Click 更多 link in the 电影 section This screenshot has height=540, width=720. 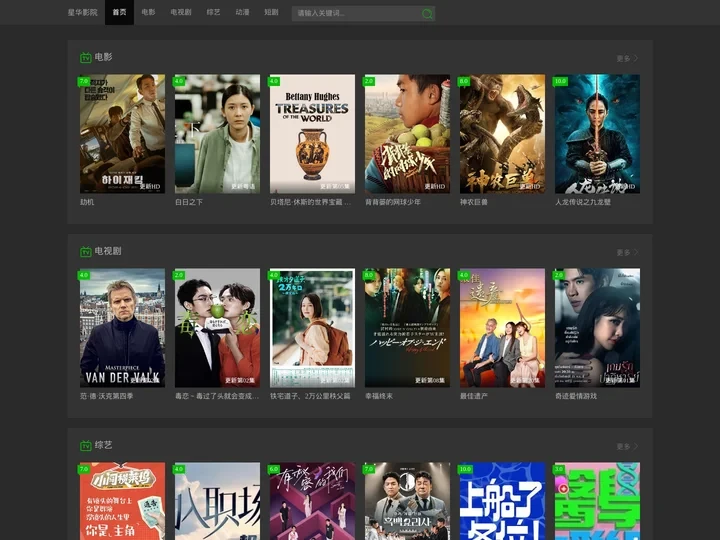click(x=624, y=58)
